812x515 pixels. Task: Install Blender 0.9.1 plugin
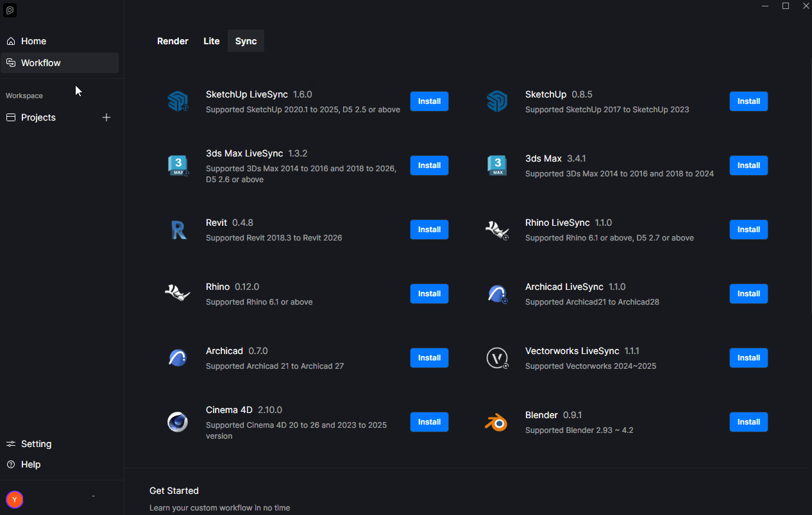(x=749, y=422)
